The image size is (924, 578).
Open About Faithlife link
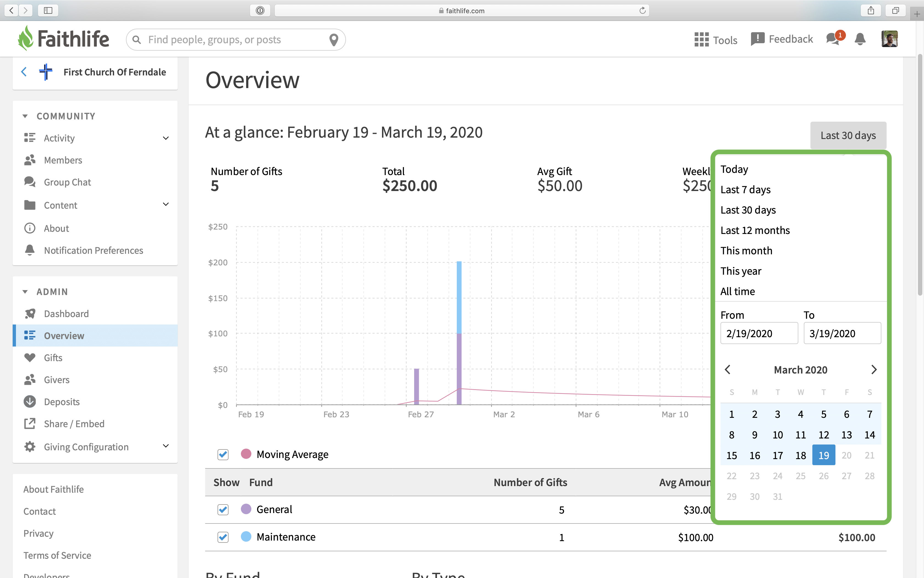tap(53, 489)
